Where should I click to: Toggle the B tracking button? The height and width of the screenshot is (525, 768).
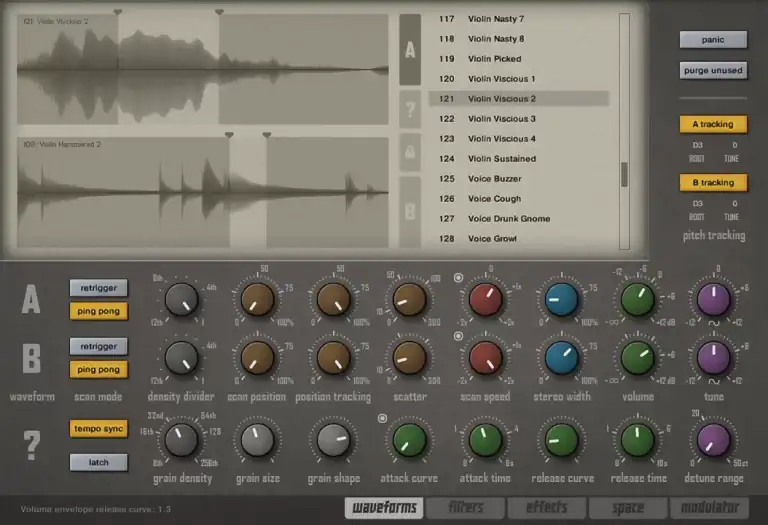pos(713,183)
